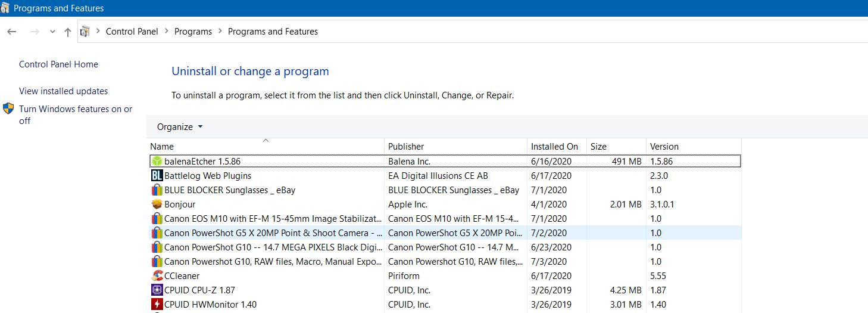Click the Control Panel icon in address bar
This screenshot has width=868, height=313.
click(x=85, y=32)
